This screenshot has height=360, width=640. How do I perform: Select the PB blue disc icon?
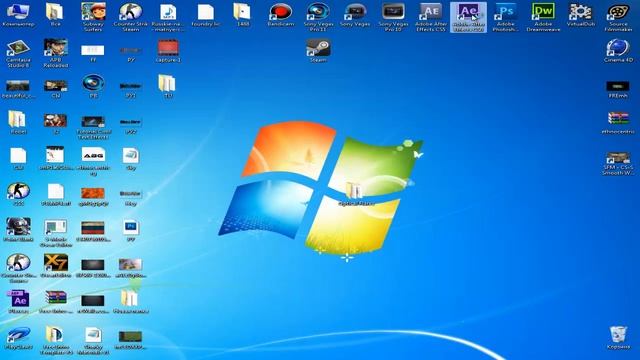point(93,86)
